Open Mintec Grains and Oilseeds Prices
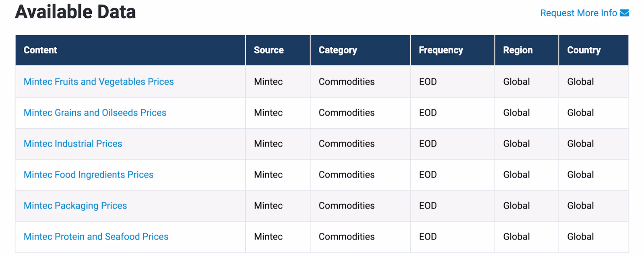The height and width of the screenshot is (256, 644). pos(95,113)
